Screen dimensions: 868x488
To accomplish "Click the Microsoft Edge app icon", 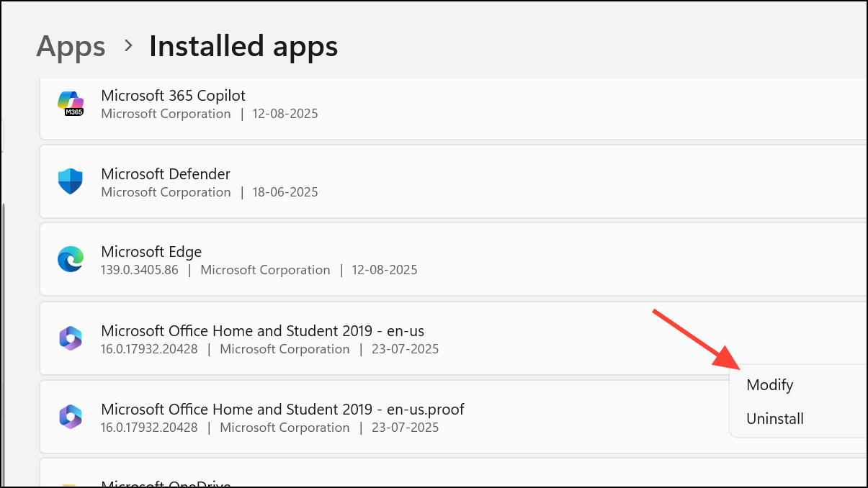I will pos(71,260).
